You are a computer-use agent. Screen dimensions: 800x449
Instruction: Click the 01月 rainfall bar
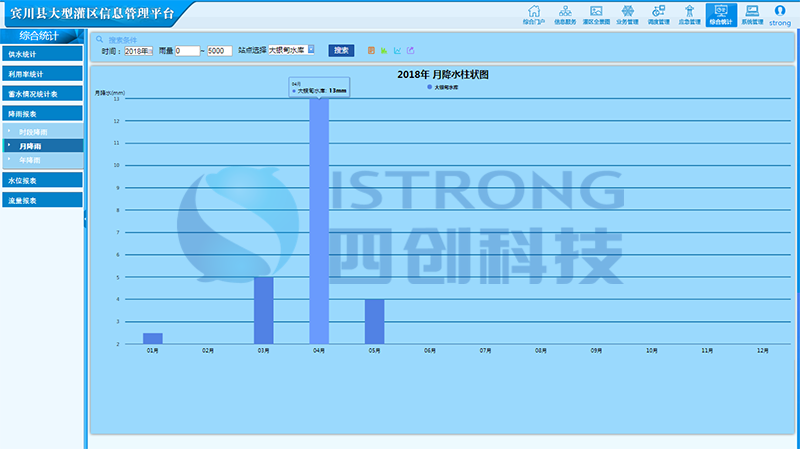[153, 338]
